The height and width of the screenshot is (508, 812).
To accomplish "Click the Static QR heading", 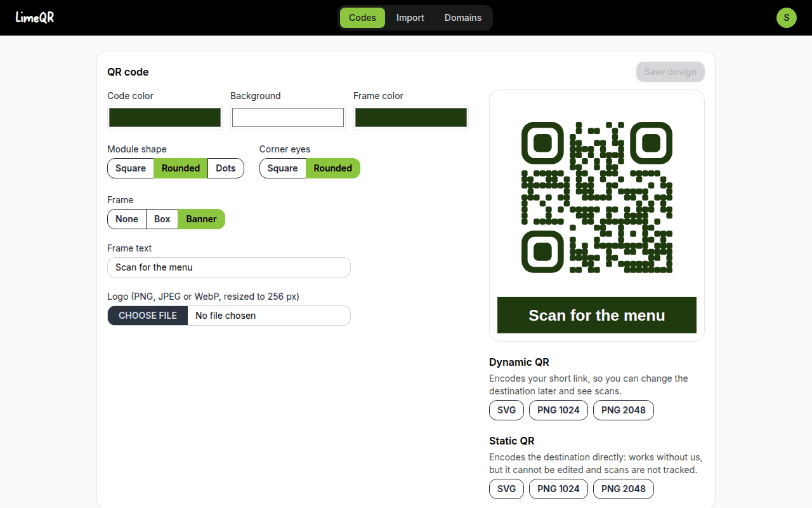I will click(512, 441).
